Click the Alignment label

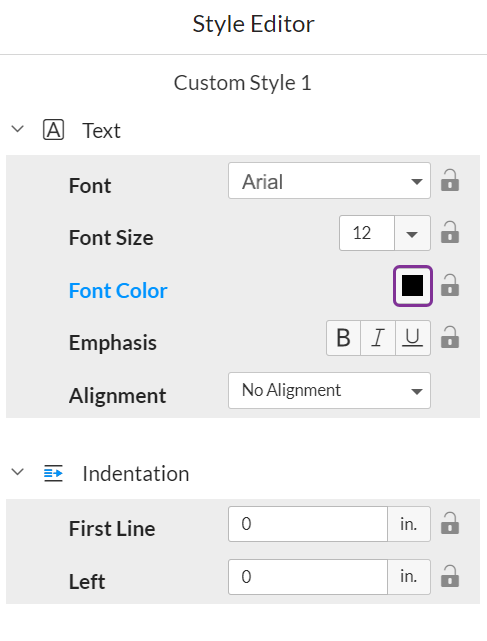[118, 396]
